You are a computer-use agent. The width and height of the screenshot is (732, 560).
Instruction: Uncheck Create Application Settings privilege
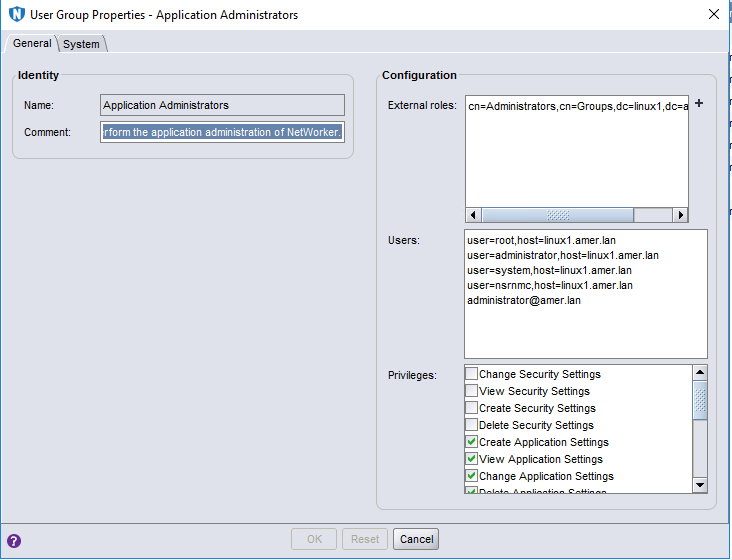(472, 442)
